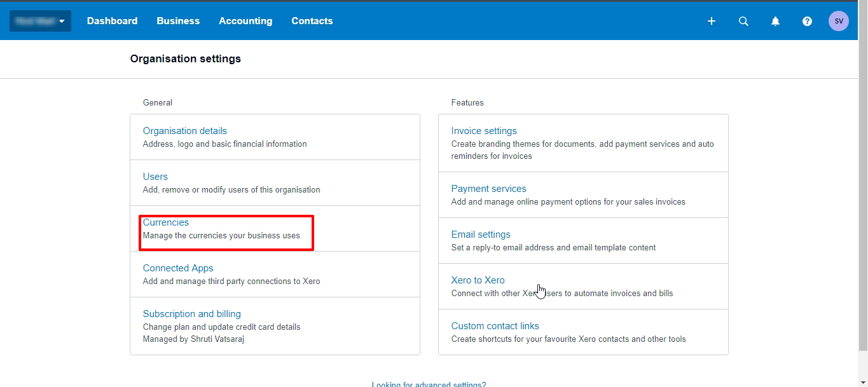Click 'Address, logo and basic financial information' text

coord(225,144)
